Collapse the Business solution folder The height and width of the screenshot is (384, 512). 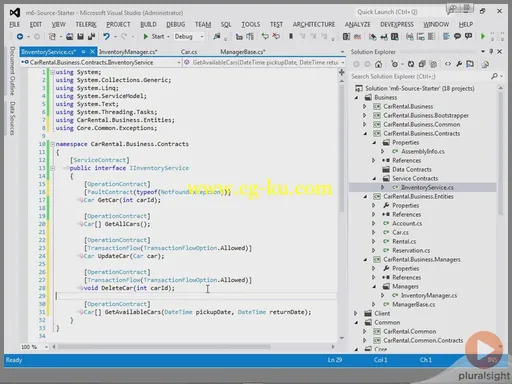(356, 98)
